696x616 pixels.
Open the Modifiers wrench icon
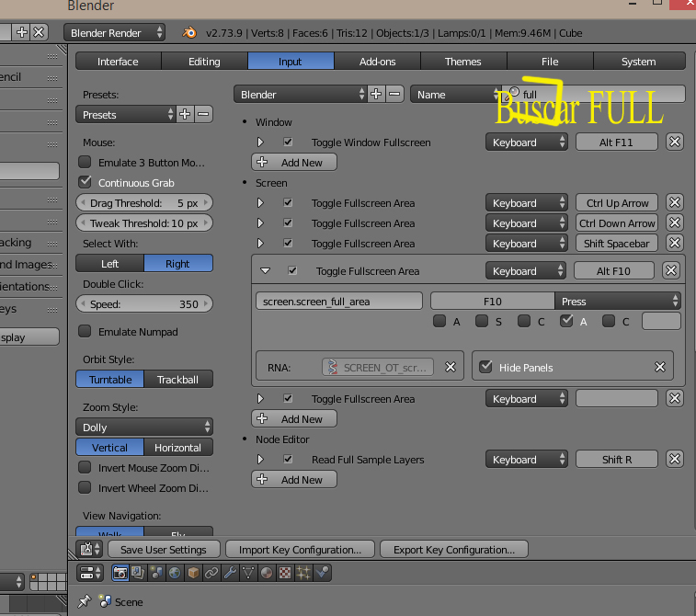(230, 573)
